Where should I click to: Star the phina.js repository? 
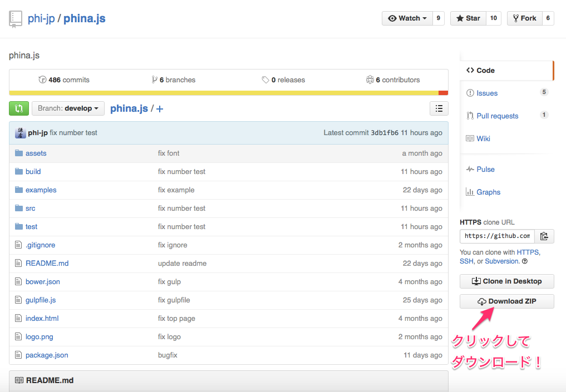468,18
